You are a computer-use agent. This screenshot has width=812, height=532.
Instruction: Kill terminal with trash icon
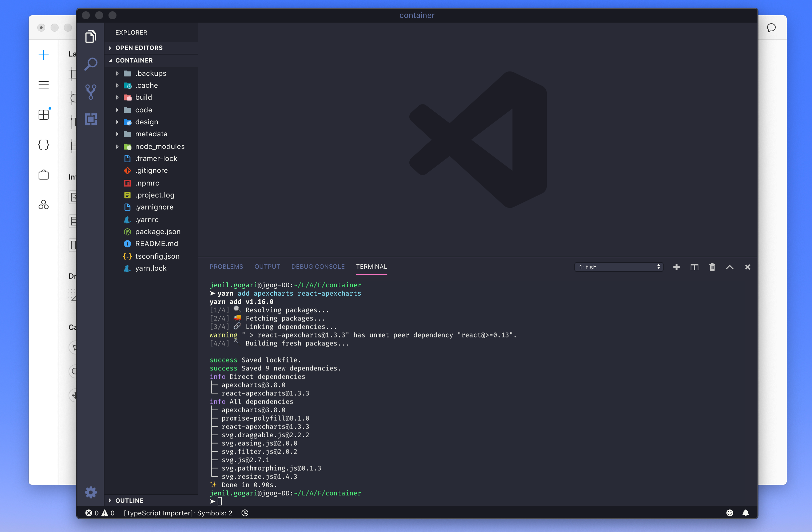click(x=712, y=267)
